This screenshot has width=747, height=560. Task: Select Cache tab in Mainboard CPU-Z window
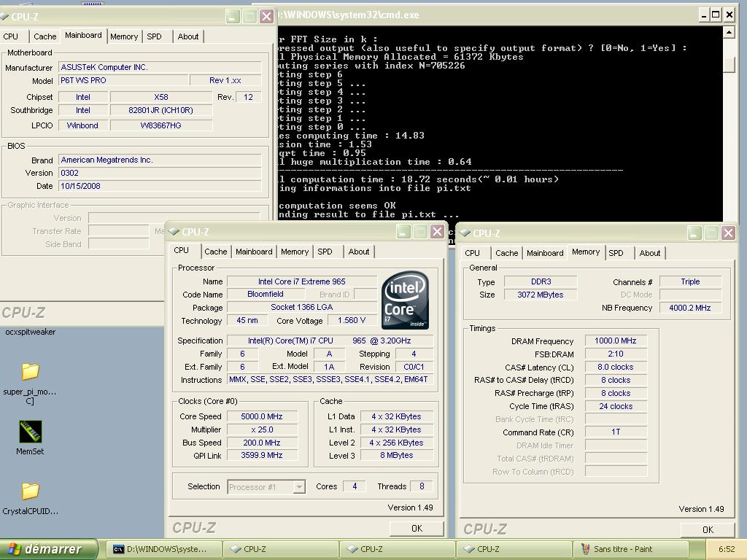click(x=44, y=36)
